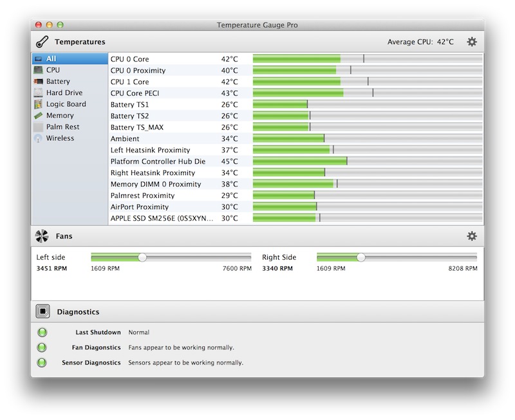Select CPU in the sidebar
Image resolution: width=515 pixels, height=420 pixels.
pos(53,70)
